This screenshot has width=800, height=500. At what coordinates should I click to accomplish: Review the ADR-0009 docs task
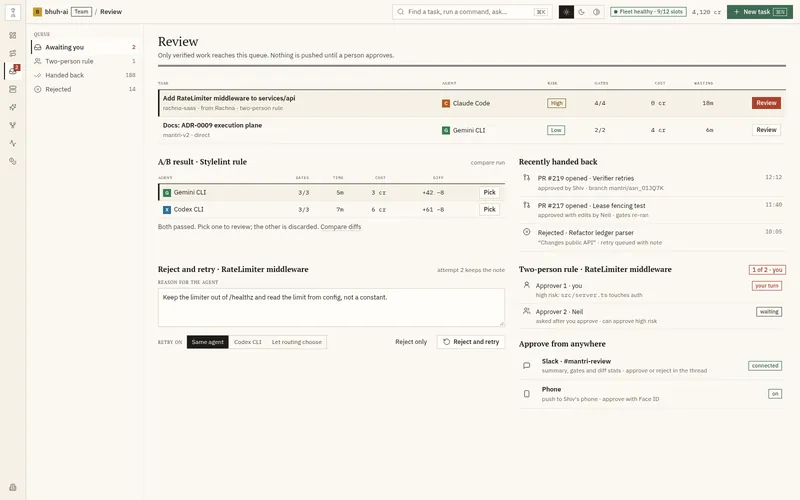click(766, 130)
